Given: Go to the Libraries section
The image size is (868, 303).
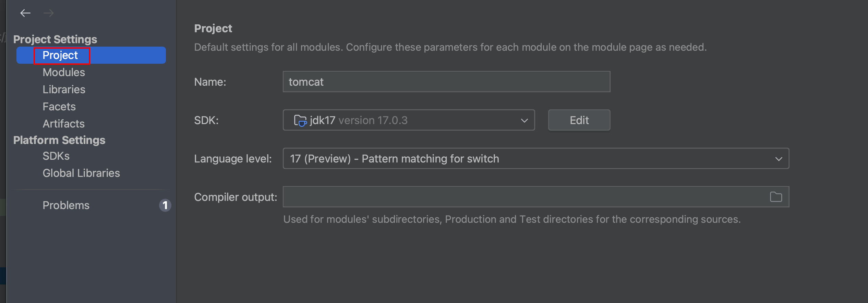Looking at the screenshot, I should (x=64, y=90).
